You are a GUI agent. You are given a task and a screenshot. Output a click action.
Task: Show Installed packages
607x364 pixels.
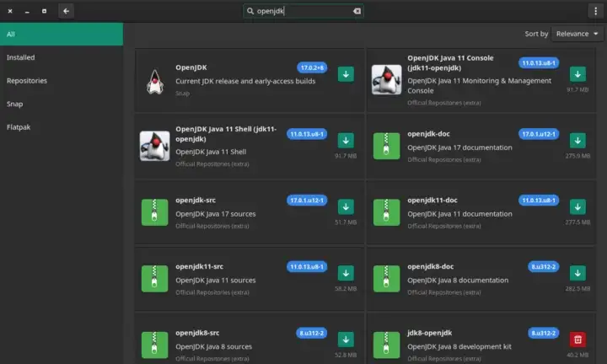62,57
